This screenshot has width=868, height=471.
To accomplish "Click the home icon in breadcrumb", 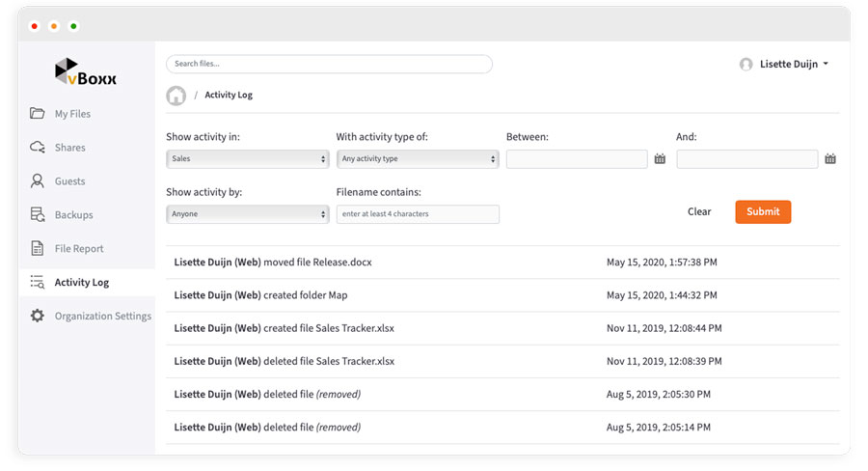I will 176,96.
